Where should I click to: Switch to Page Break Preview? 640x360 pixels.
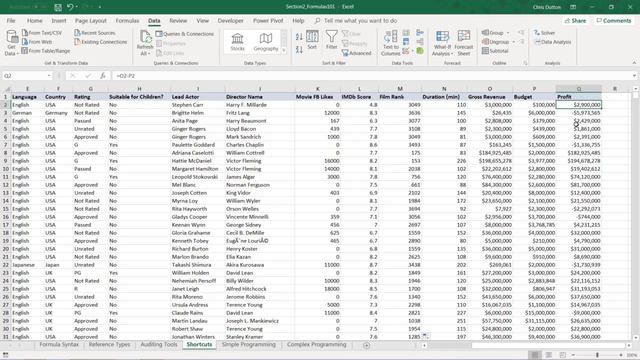click(x=562, y=355)
